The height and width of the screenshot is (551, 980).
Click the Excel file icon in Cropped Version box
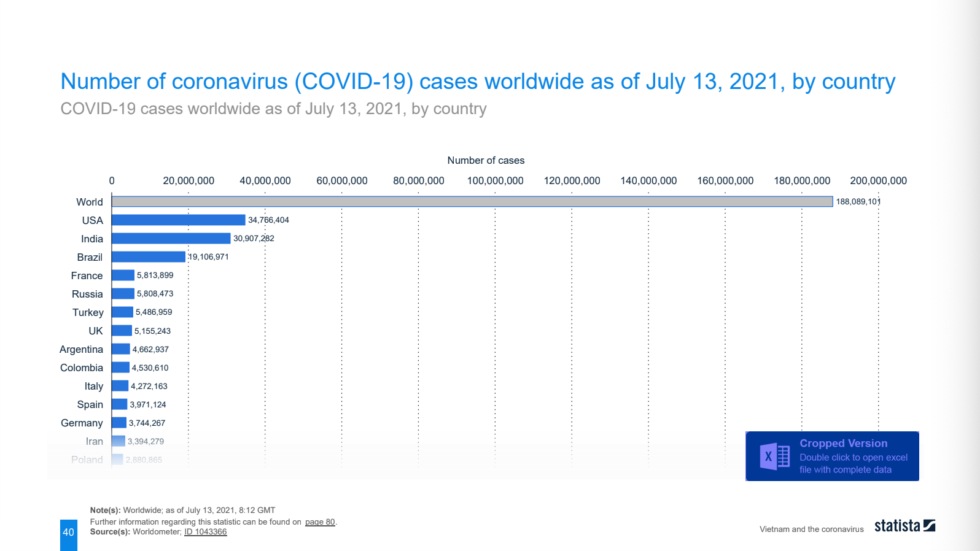tap(775, 457)
